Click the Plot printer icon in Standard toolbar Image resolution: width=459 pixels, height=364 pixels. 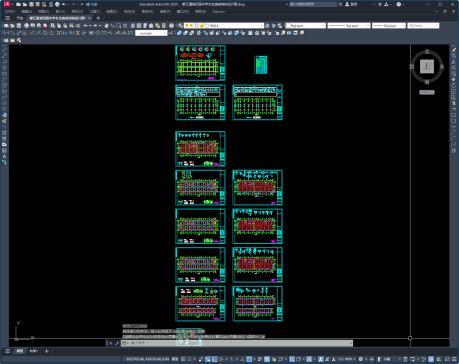pyautogui.click(x=26, y=26)
